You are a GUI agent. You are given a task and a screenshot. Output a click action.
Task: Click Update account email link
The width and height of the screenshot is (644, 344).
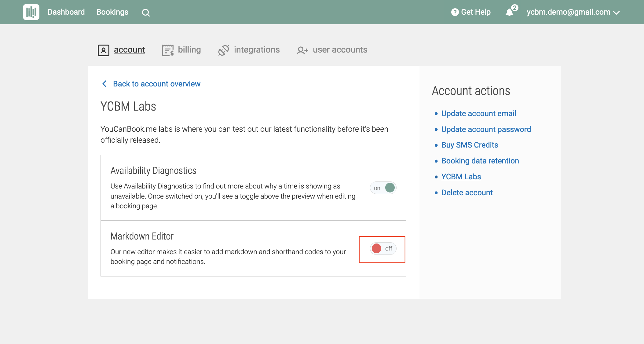pyautogui.click(x=478, y=113)
